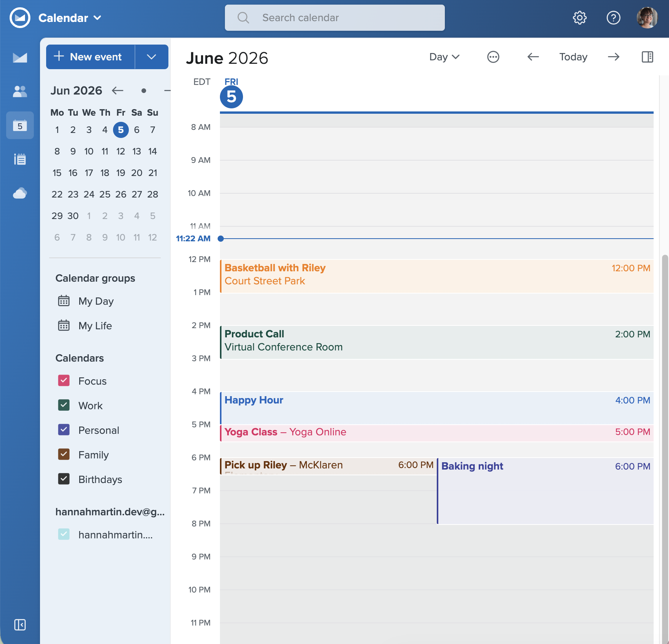669x644 pixels.
Task: Select the My Life calendar group
Action: [x=95, y=326]
